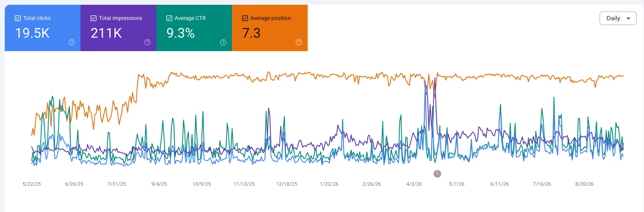Click the 6/11/26 date axis label

(x=499, y=184)
